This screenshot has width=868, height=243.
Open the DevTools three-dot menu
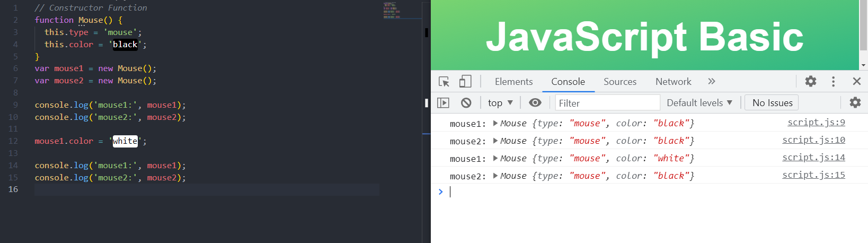(x=834, y=81)
